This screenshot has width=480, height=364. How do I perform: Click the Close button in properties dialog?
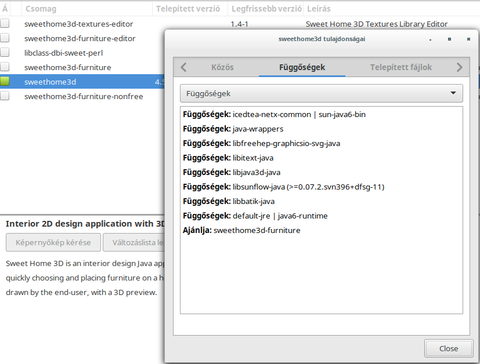coord(449,349)
